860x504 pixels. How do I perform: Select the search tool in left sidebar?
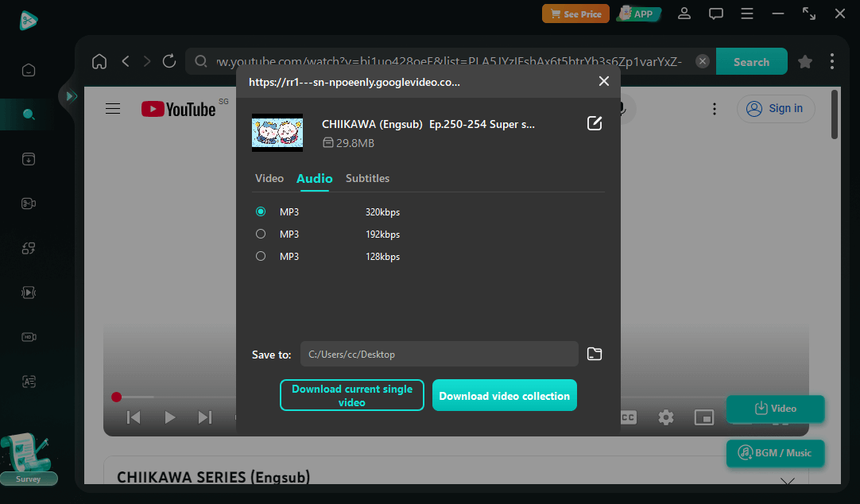point(29,114)
